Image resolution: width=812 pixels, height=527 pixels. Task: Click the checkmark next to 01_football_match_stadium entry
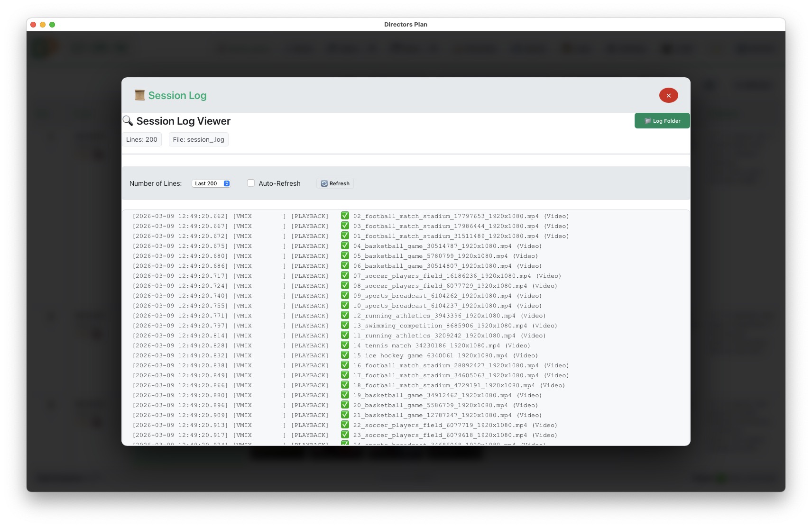(345, 236)
